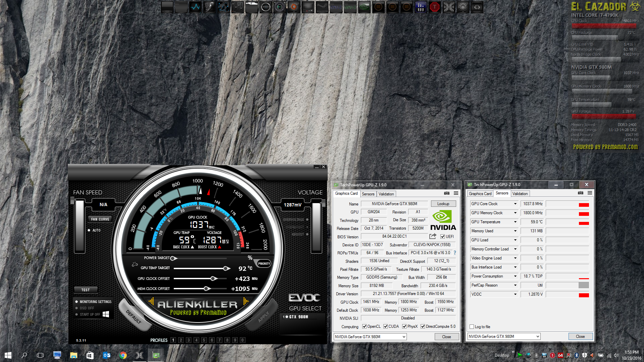This screenshot has width=644, height=362.
Task: Switch to Validation tab in right GPU-Z window
Action: tap(520, 194)
